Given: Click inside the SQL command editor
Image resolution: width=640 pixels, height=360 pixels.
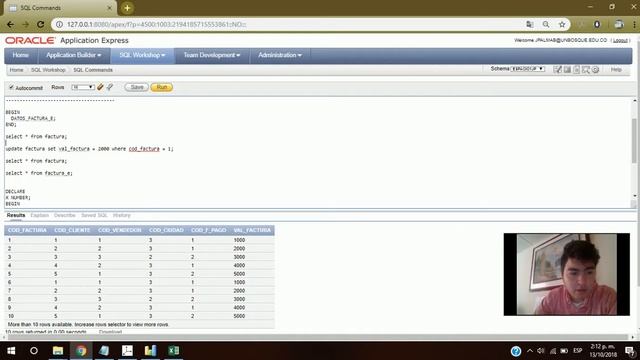Looking at the screenshot, I should tap(318, 152).
